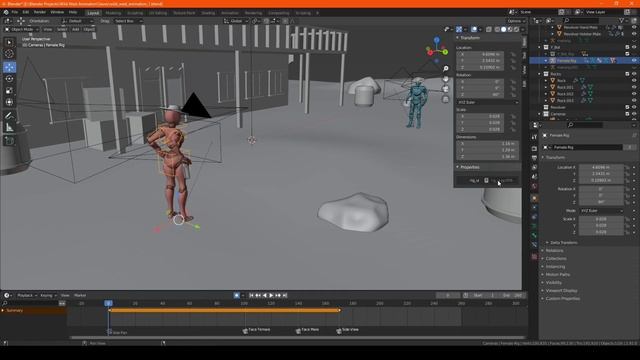Open the Object Mode dropdown
Screen dimensions: 640x360
[22, 29]
